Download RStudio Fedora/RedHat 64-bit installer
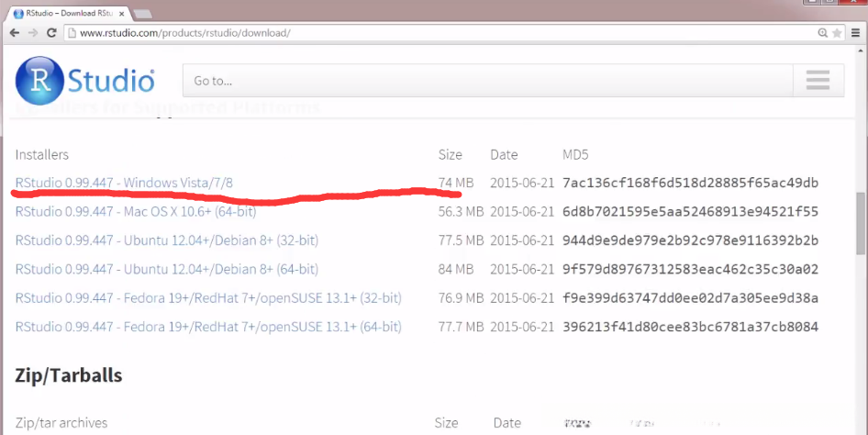The image size is (868, 435). coord(208,327)
